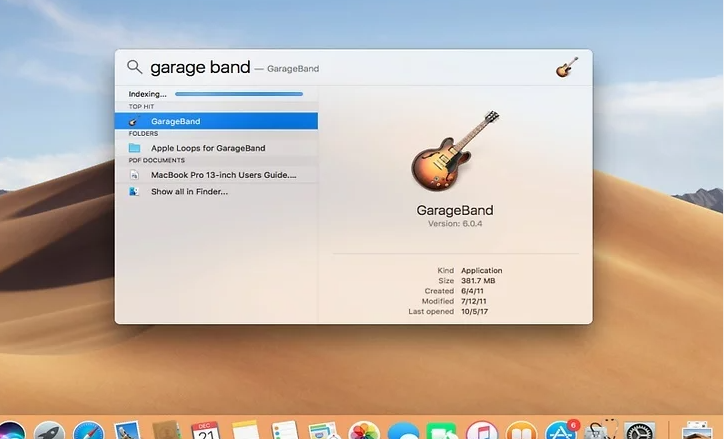Click the Size value 381.7 MB
The image size is (724, 439).
[x=478, y=281]
